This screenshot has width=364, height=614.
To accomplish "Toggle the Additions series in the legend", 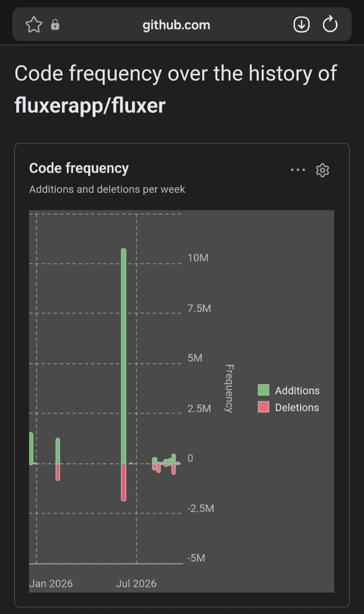I will pos(289,390).
